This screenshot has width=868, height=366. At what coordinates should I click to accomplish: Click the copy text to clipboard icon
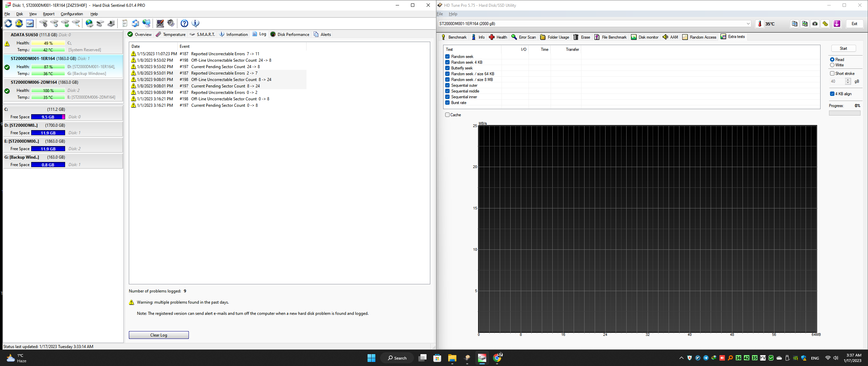point(794,24)
